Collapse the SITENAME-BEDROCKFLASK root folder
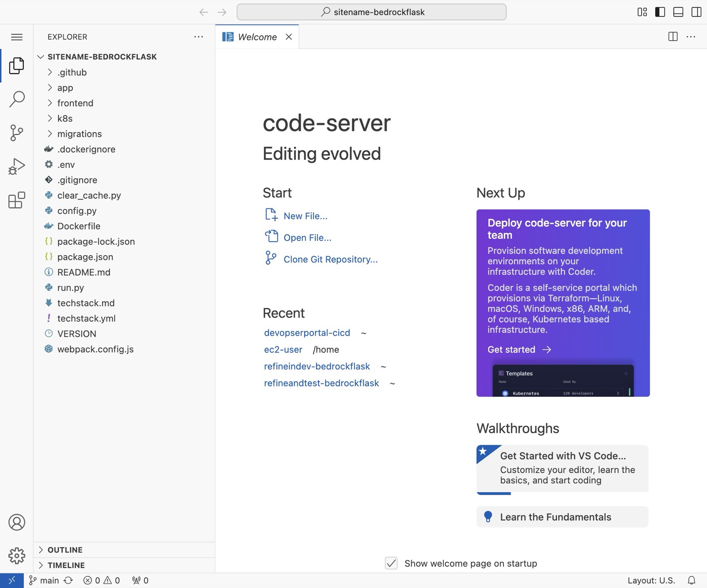Viewport: 707px width, 588px height. tap(124, 57)
